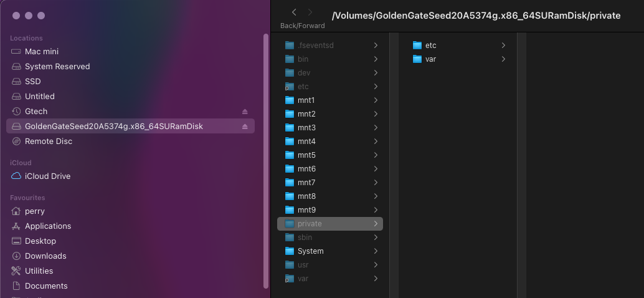644x298 pixels.
Task: Select the mnt8 folder
Action: click(x=330, y=196)
